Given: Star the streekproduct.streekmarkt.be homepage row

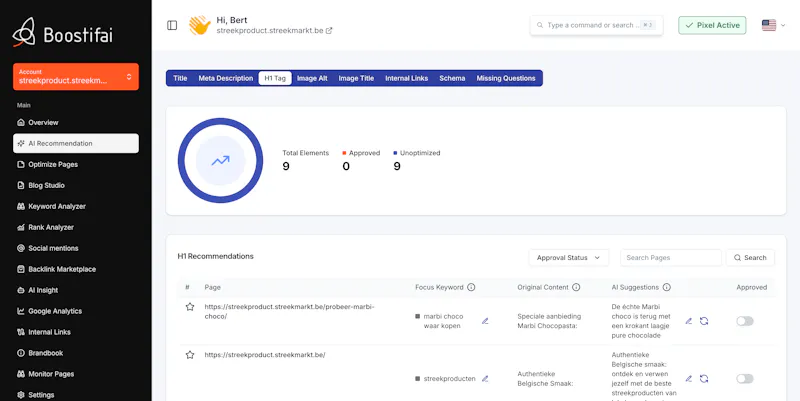Looking at the screenshot, I should click(x=190, y=355).
